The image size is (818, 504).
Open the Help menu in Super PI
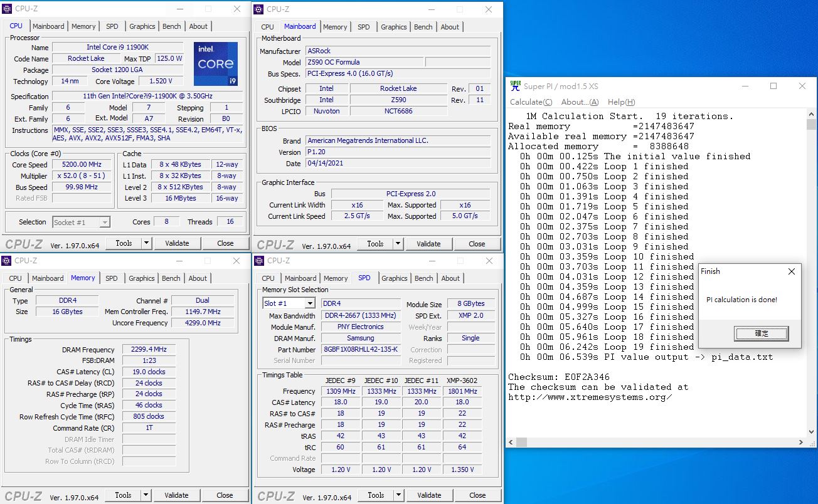(x=621, y=102)
